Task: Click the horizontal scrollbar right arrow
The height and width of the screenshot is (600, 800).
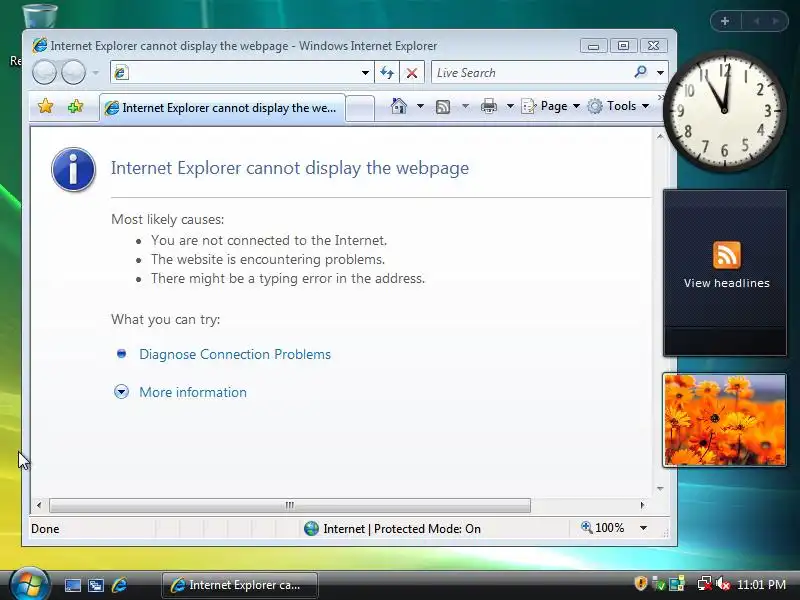Action: click(x=642, y=505)
